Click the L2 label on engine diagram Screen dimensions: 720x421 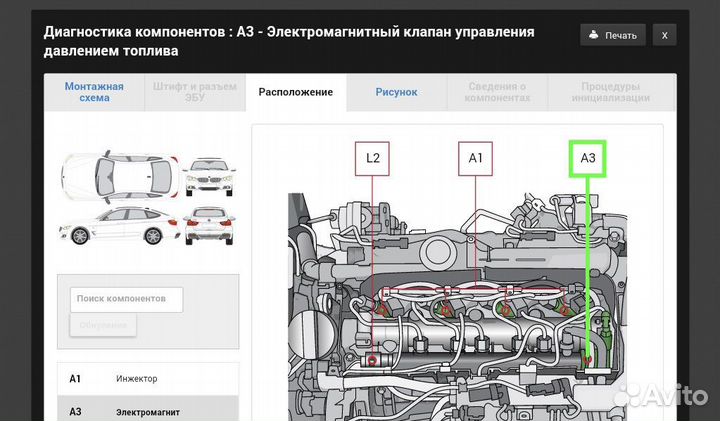coord(373,158)
